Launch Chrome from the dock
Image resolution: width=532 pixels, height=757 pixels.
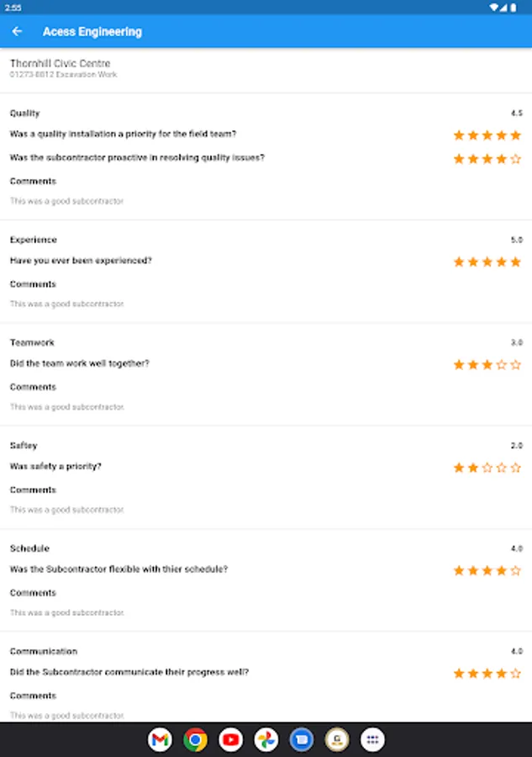196,740
